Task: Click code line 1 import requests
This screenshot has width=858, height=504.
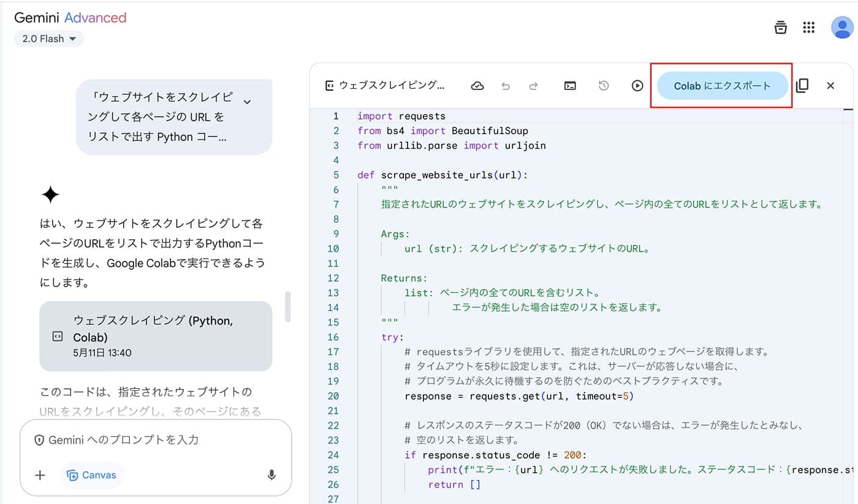Action: click(x=401, y=116)
